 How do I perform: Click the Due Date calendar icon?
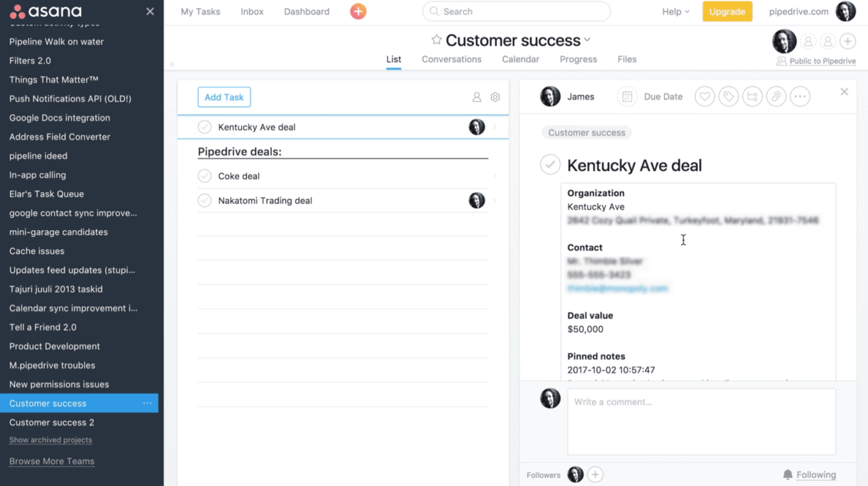[627, 96]
